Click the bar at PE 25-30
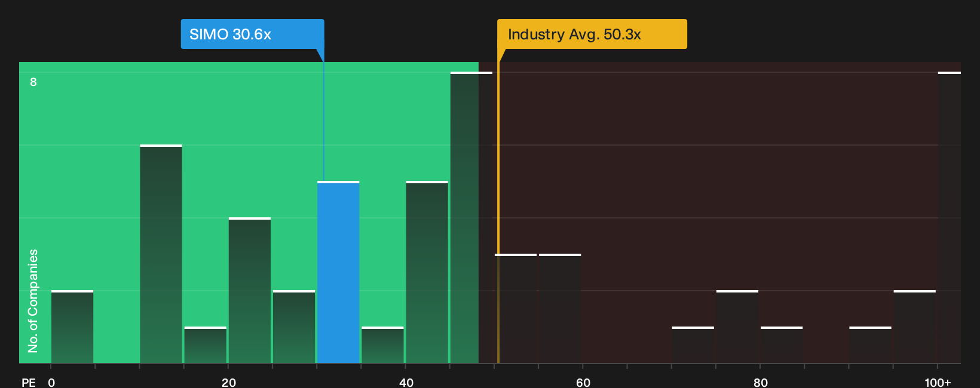980x388 pixels. pyautogui.click(x=294, y=327)
